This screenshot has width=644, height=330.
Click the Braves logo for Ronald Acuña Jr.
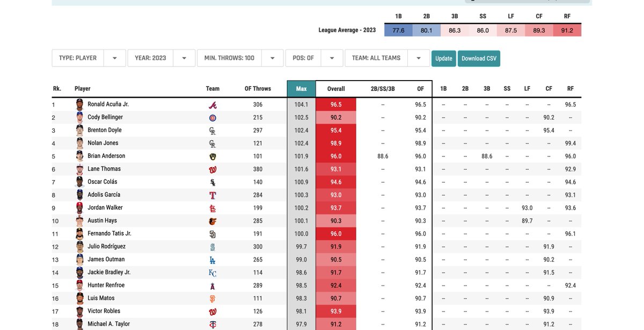pyautogui.click(x=213, y=105)
